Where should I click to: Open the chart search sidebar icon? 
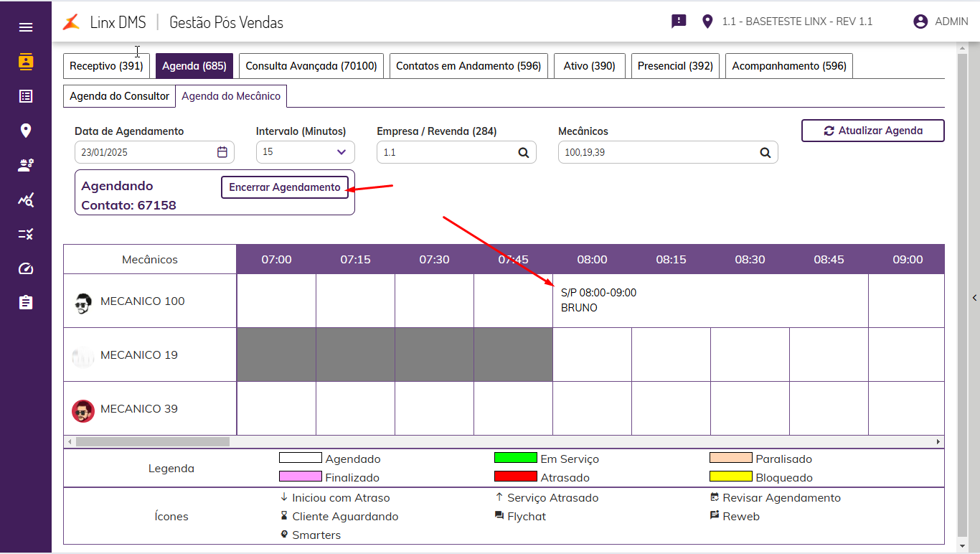point(26,199)
